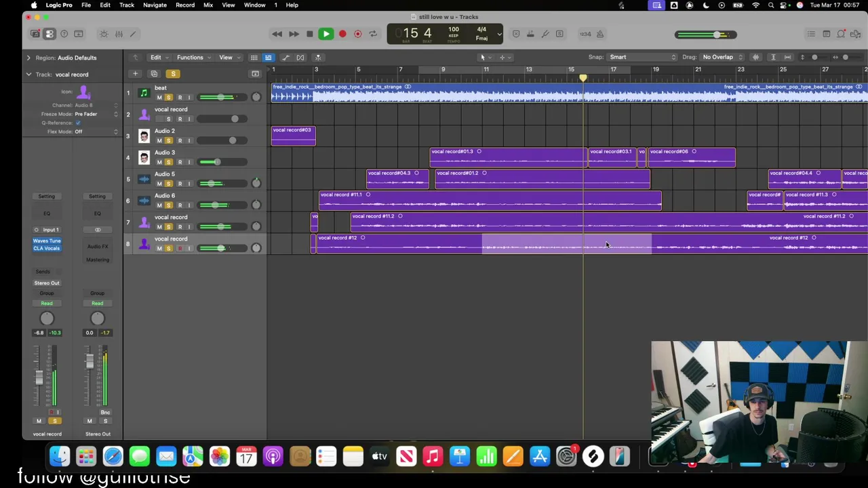Start recording with the red record button
This screenshot has height=488, width=868.
(x=342, y=34)
